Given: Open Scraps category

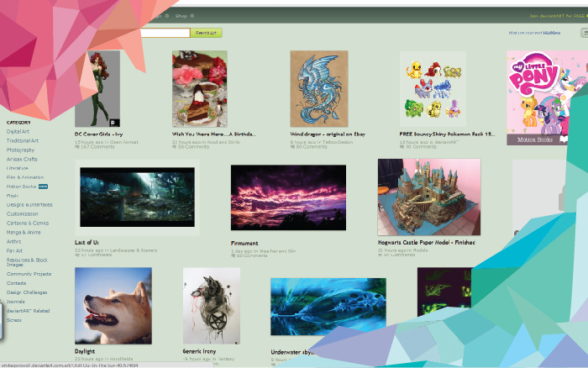Looking at the screenshot, I should coord(14,320).
